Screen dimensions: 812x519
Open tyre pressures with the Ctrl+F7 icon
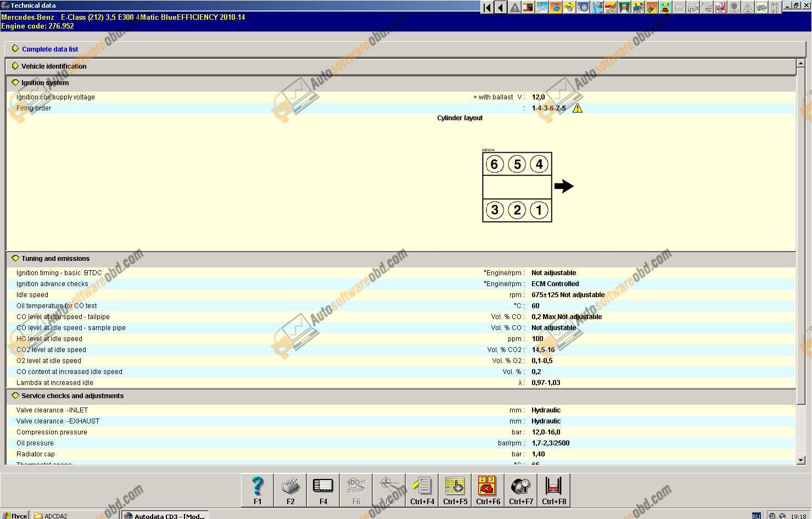[x=521, y=490]
